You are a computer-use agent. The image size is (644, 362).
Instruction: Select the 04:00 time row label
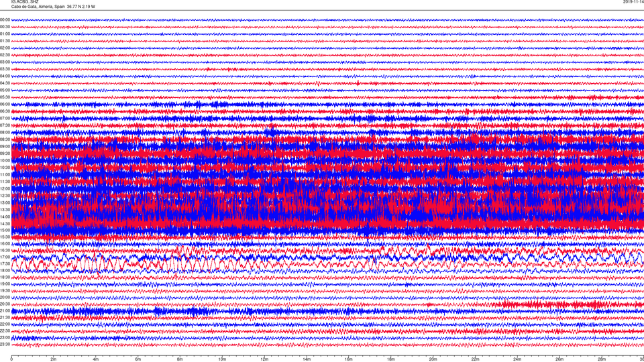tap(5, 76)
